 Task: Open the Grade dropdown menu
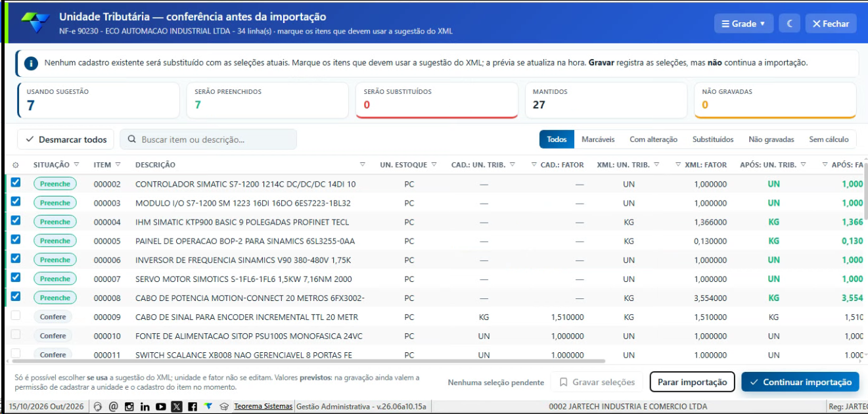[744, 24]
